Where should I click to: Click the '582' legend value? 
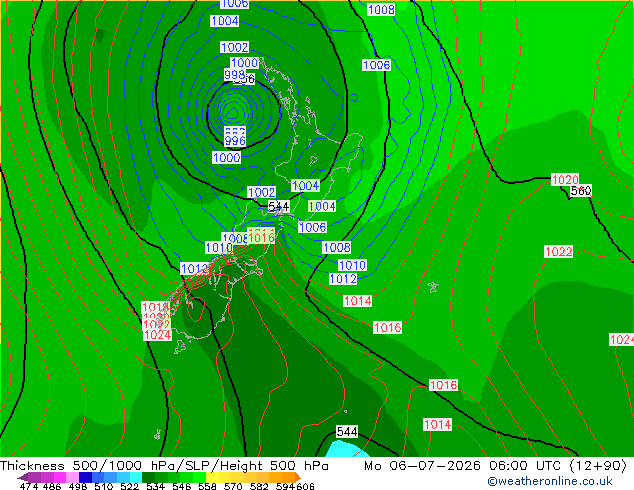259,486
